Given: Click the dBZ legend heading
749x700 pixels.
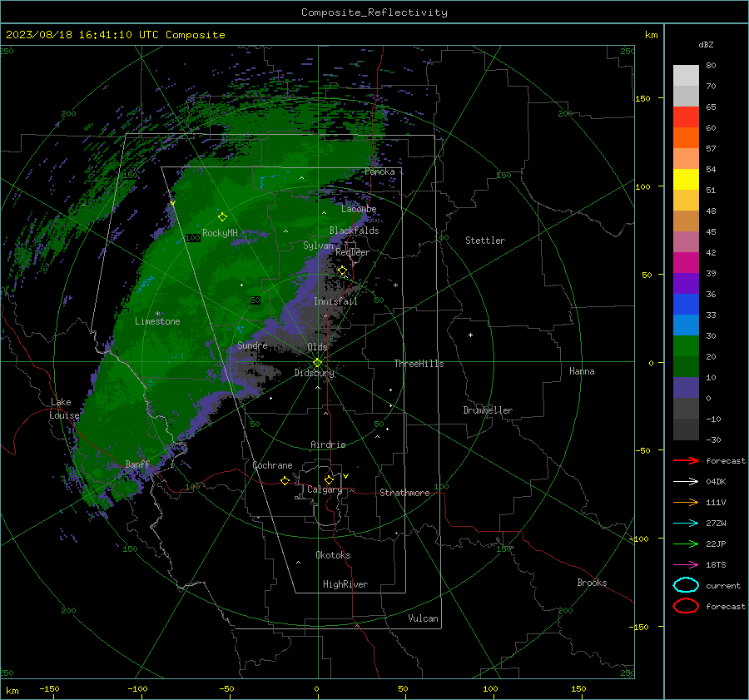Looking at the screenshot, I should click(x=706, y=44).
